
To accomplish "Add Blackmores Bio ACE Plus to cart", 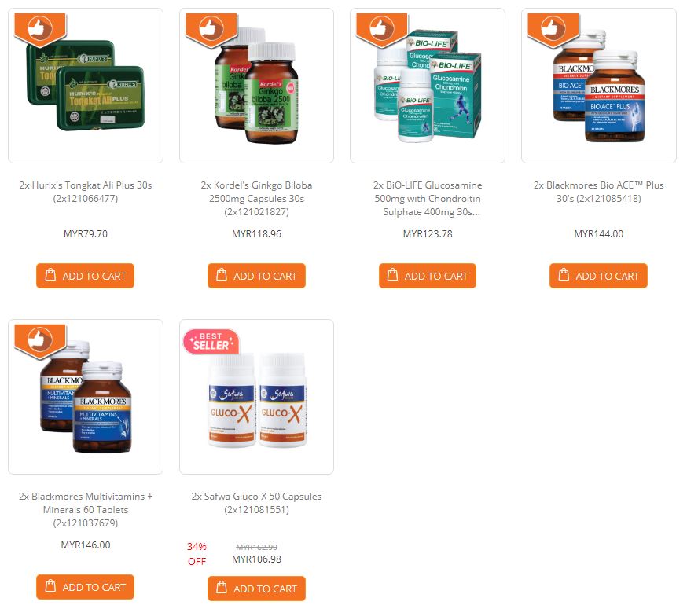I will tap(598, 276).
